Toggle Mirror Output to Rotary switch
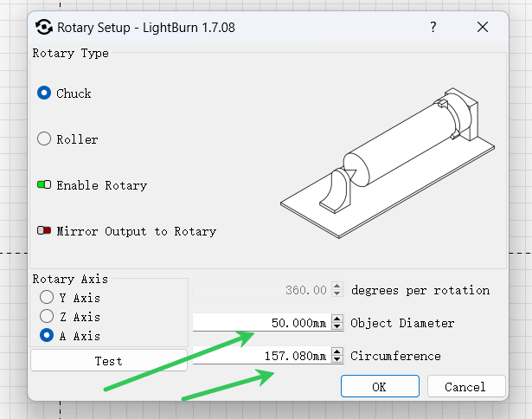 tap(44, 230)
